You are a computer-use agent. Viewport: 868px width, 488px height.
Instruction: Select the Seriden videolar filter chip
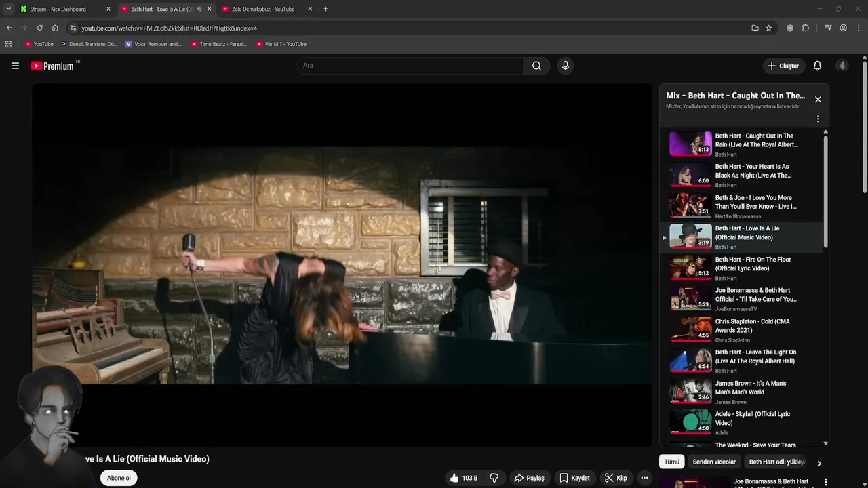pos(714,462)
